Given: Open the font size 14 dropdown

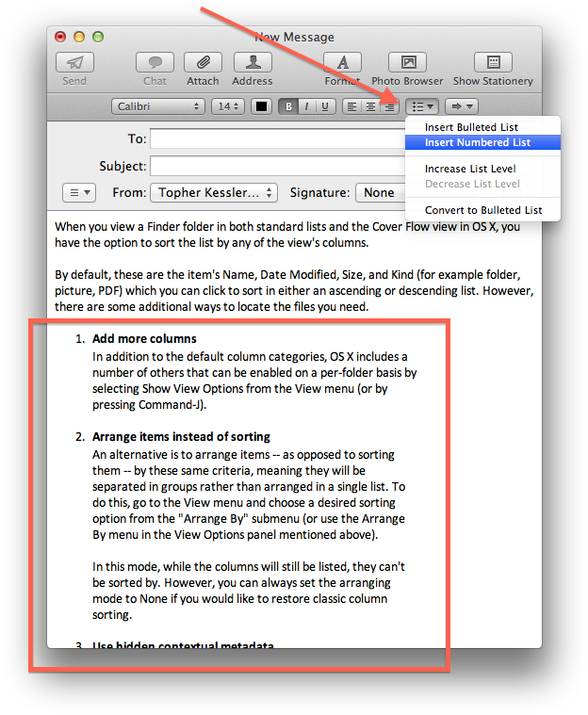Looking at the screenshot, I should 227,106.
